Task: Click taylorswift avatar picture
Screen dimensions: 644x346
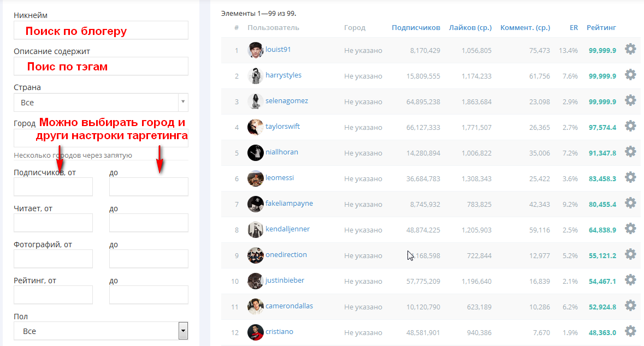Action: coord(255,127)
